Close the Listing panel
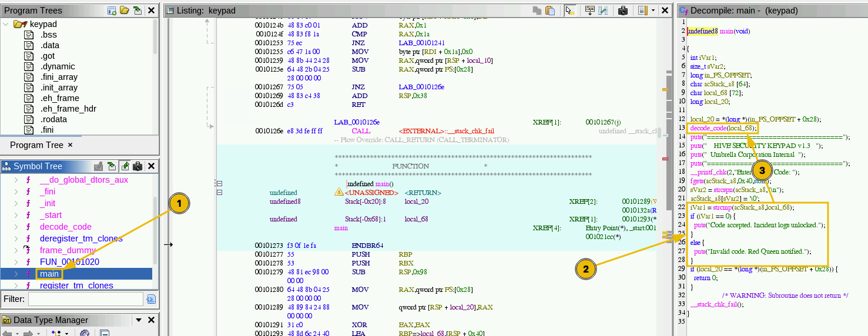868x336 pixels. [665, 10]
